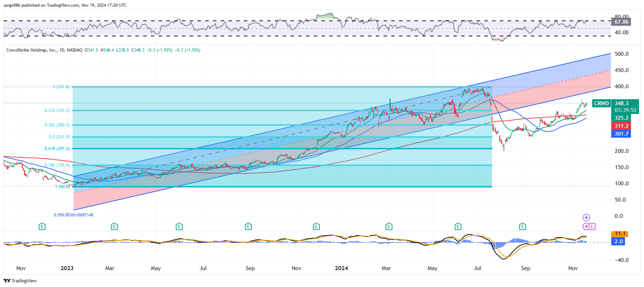The width and height of the screenshot is (644, 287).
Task: Click the H348.4 high value in header
Action: point(107,50)
